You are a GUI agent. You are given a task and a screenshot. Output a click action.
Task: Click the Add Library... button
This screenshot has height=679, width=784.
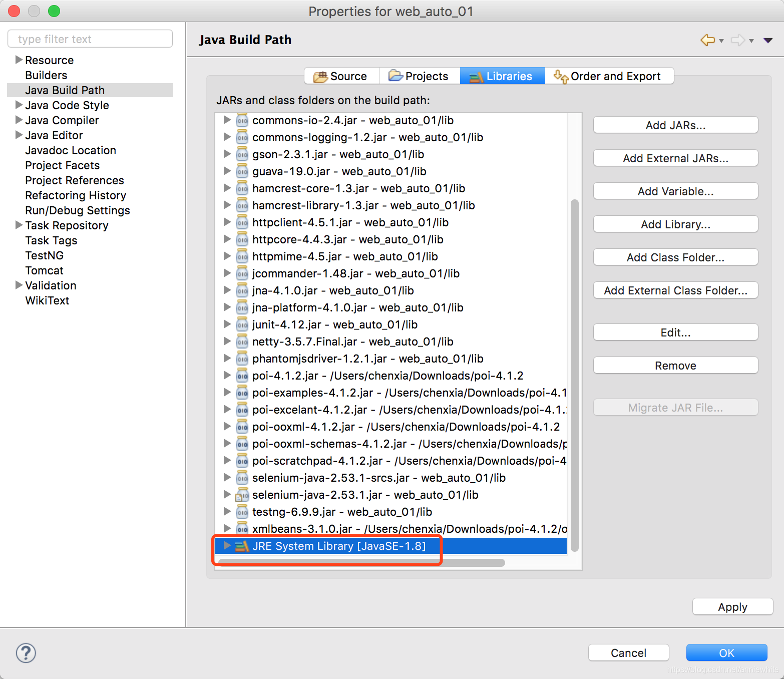tap(675, 224)
